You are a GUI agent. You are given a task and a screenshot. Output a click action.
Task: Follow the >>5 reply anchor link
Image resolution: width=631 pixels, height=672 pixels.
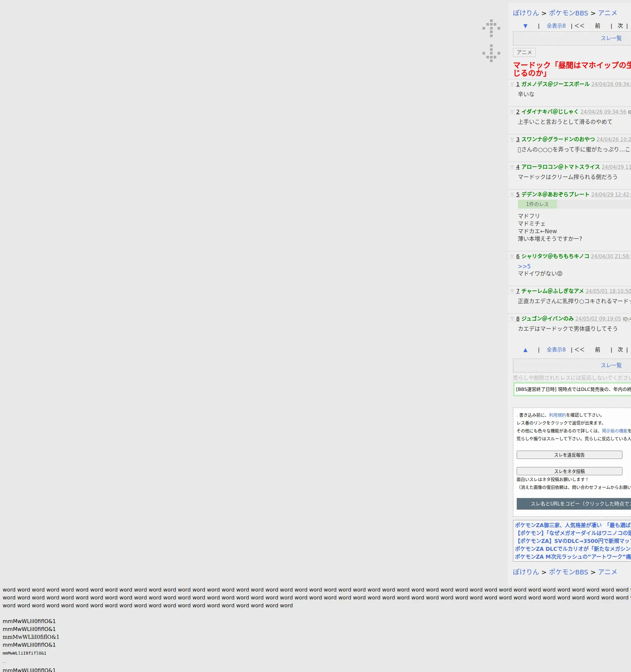pos(524,266)
